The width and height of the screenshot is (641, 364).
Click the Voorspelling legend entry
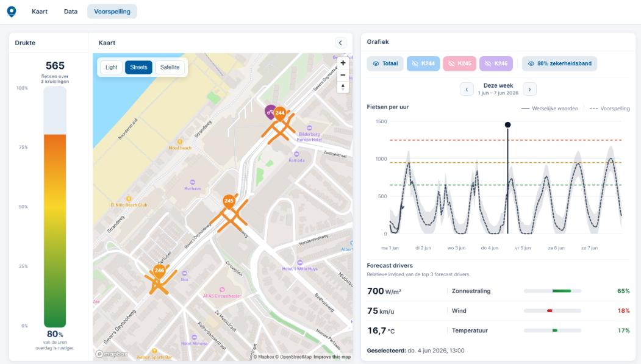(609, 109)
